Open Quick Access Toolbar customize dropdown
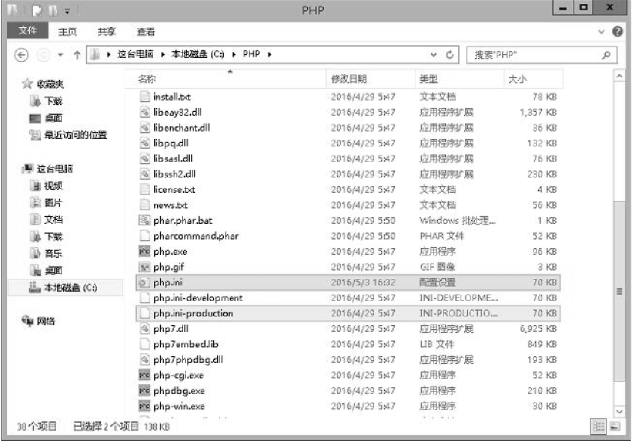Viewport: 632px width, 441px height. [x=68, y=11]
